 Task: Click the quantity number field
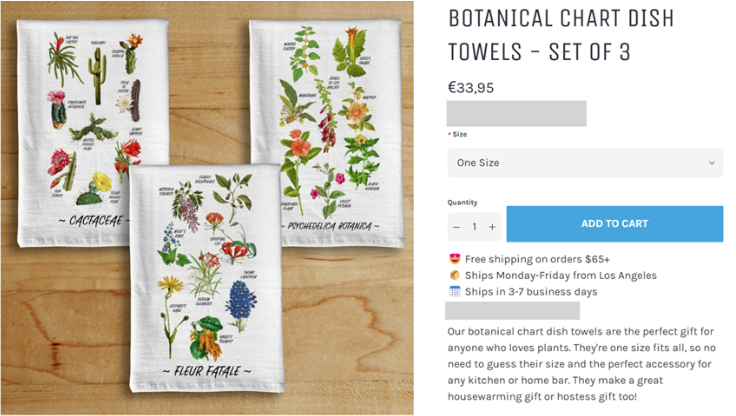pyautogui.click(x=475, y=227)
